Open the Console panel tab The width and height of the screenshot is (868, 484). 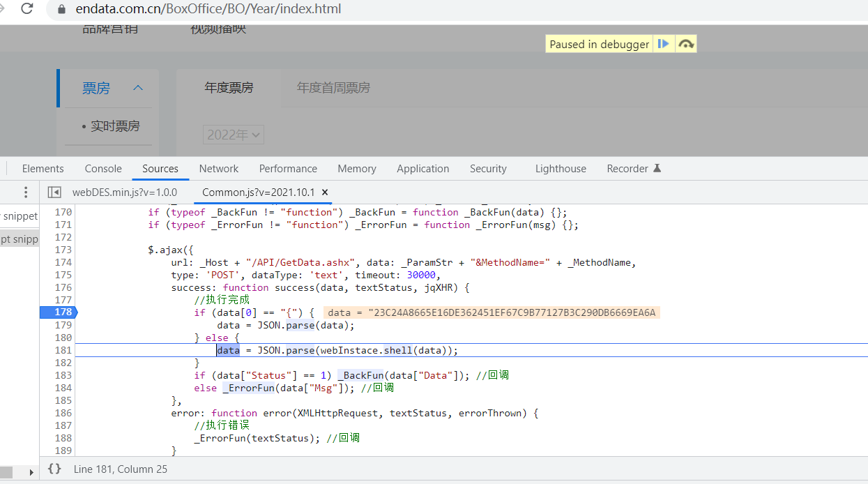point(103,169)
